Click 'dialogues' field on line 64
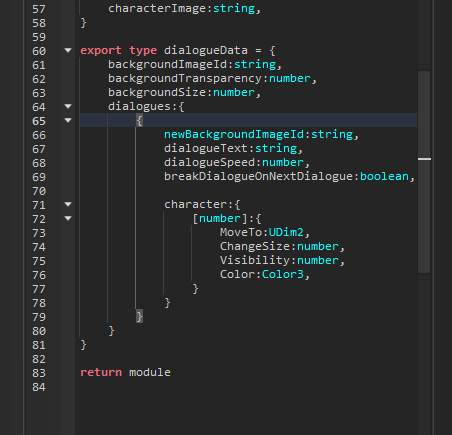This screenshot has width=452, height=435. pos(140,106)
